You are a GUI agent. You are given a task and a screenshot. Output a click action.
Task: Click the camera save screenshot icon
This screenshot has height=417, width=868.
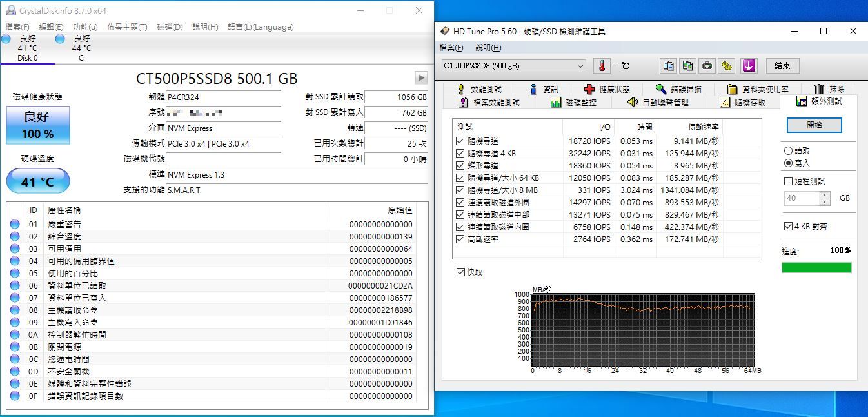pyautogui.click(x=707, y=66)
